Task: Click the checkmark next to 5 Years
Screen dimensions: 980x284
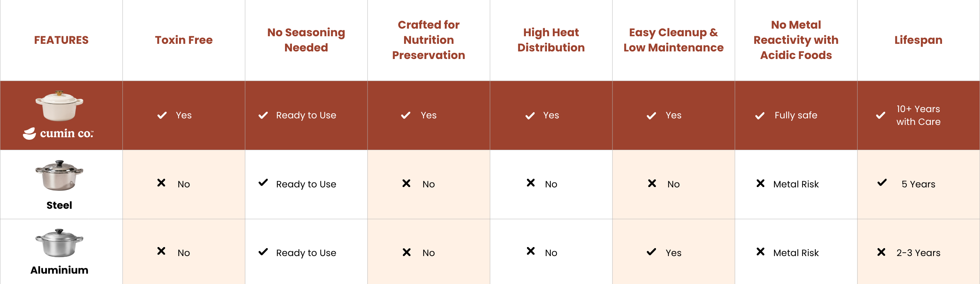Action: pos(882,183)
